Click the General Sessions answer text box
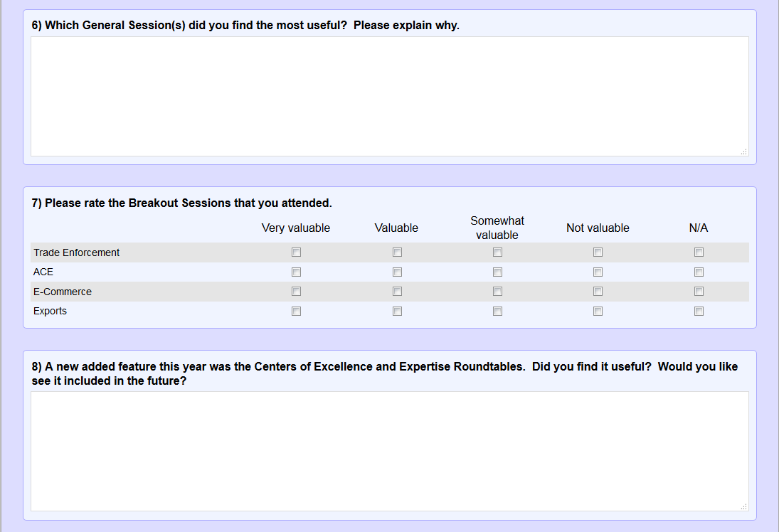Viewport: 779px width, 532px height. 389,96
